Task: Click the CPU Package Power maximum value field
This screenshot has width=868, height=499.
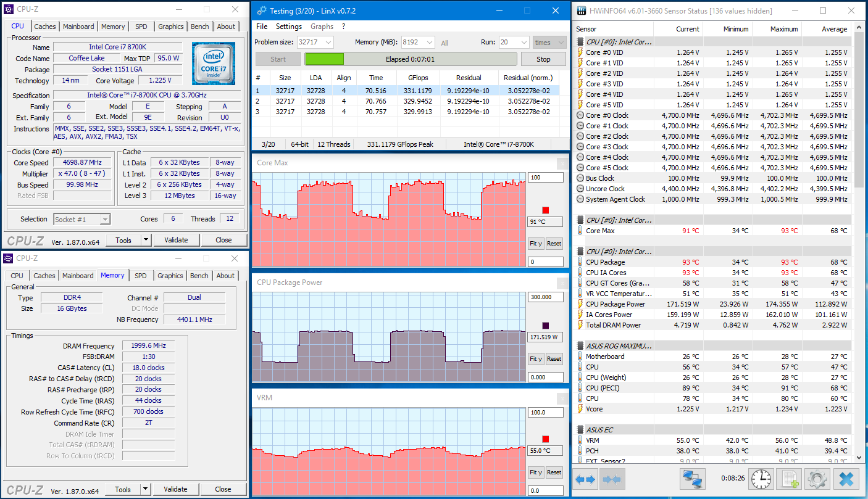Action: tap(545, 297)
